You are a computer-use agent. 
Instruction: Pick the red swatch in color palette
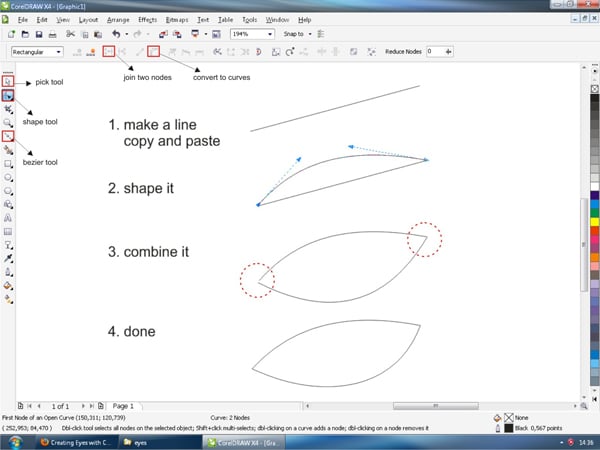tap(594, 232)
